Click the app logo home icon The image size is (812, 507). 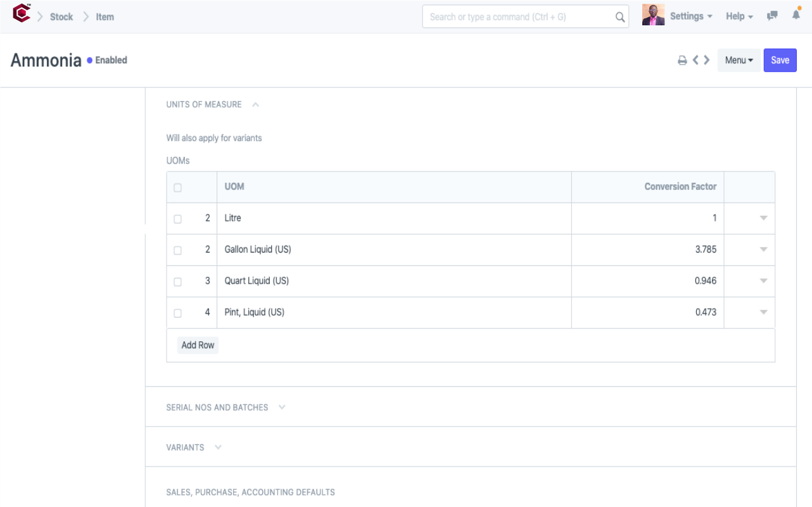coord(22,14)
